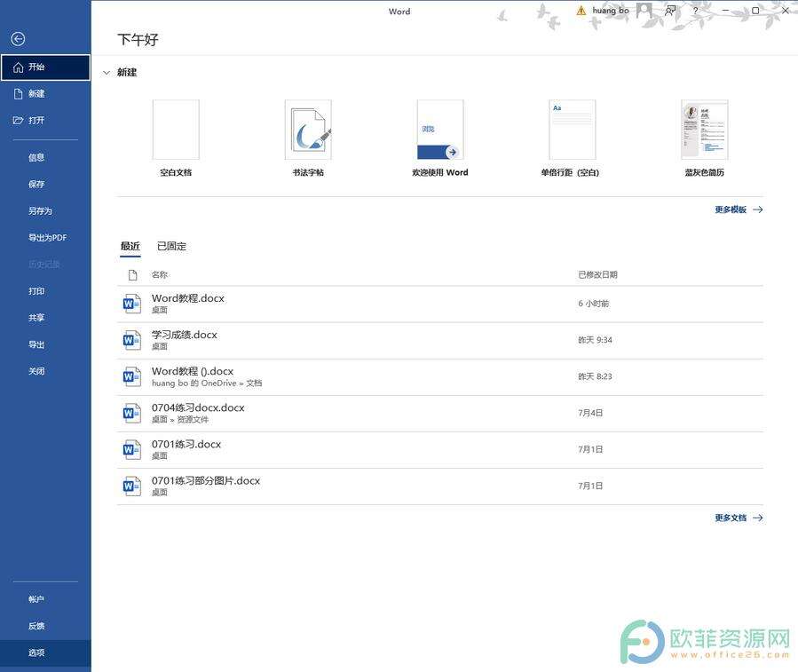Screen dimensions: 798x672
Task: Switch to the 已固定 tab
Action: (x=171, y=247)
